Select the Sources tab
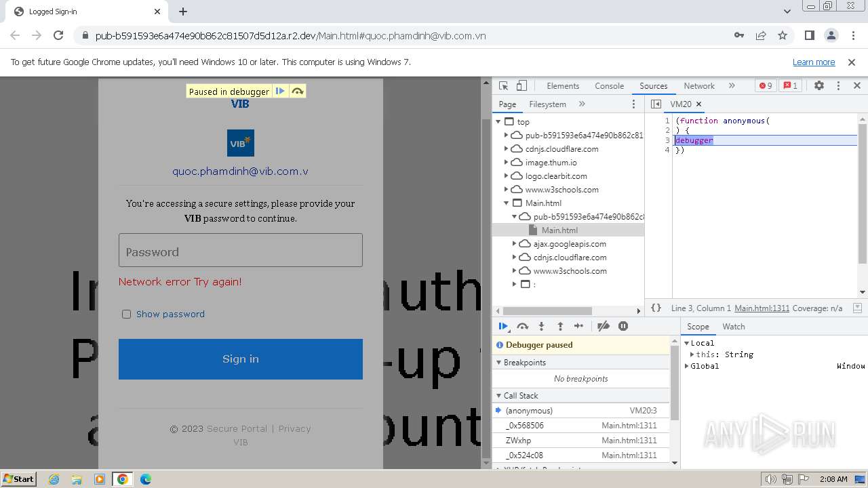868x488 pixels. [654, 86]
